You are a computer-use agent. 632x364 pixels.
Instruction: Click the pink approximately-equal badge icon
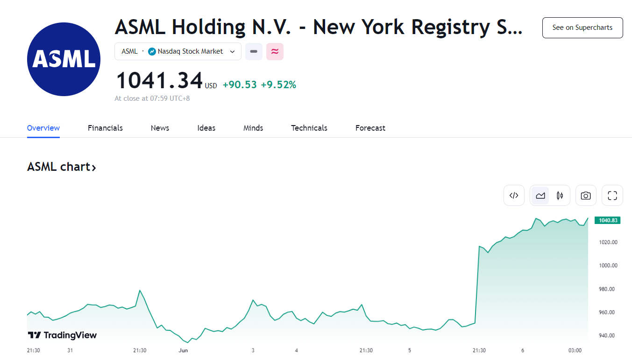tap(275, 51)
